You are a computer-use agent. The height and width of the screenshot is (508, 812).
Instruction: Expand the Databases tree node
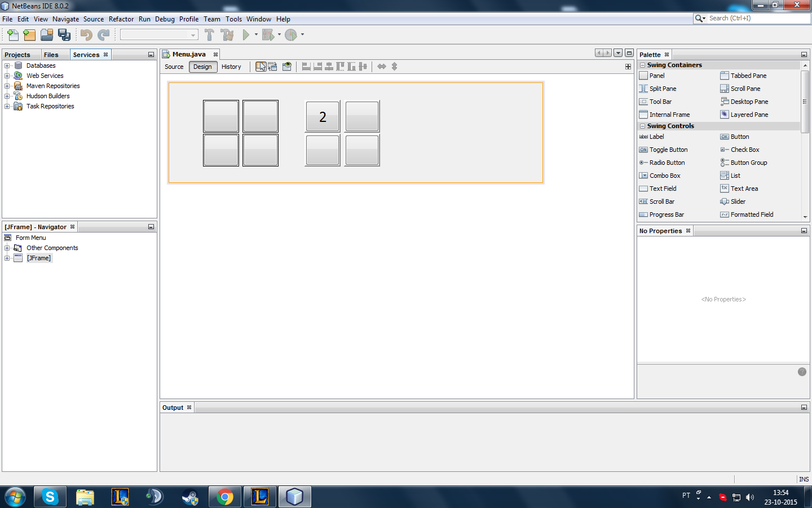pos(7,65)
